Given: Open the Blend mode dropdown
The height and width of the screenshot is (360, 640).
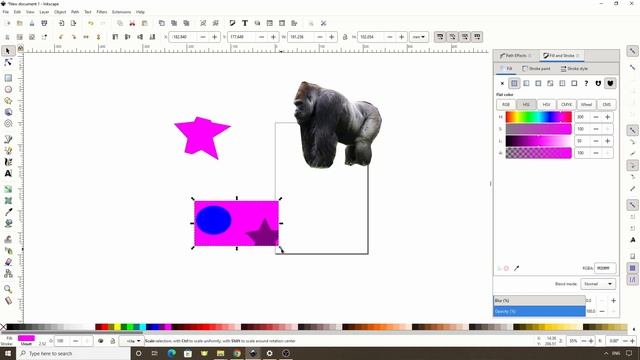Looking at the screenshot, I should [x=598, y=284].
